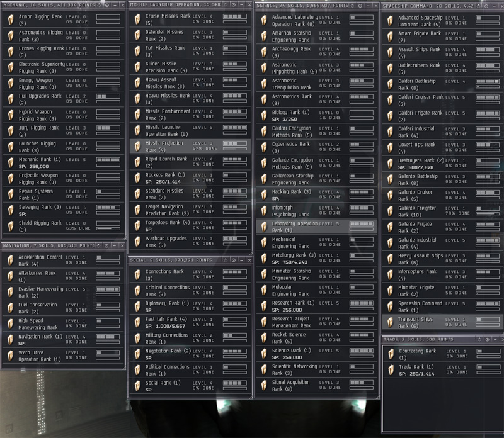Toggle the pin on the Navigation window

106,245
